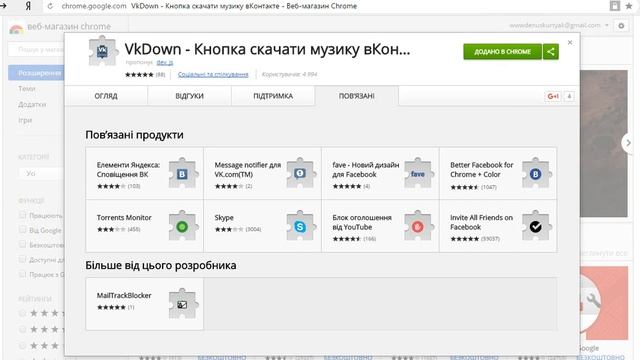Viewport: 640px width, 360px height.
Task: Click the share icon next to Added button
Action: [x=551, y=52]
